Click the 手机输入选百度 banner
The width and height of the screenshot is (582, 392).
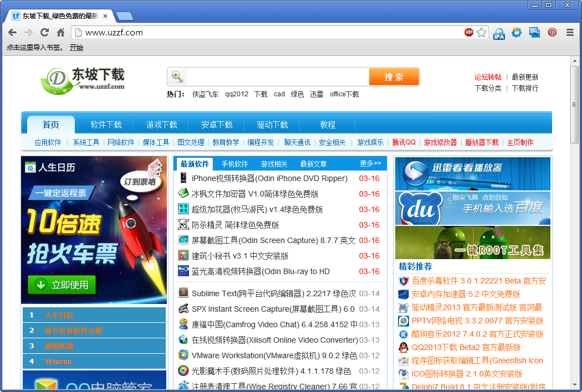click(x=472, y=208)
